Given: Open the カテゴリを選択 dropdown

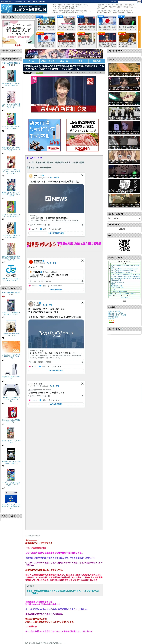Looking at the screenshot, I should pos(124,218).
